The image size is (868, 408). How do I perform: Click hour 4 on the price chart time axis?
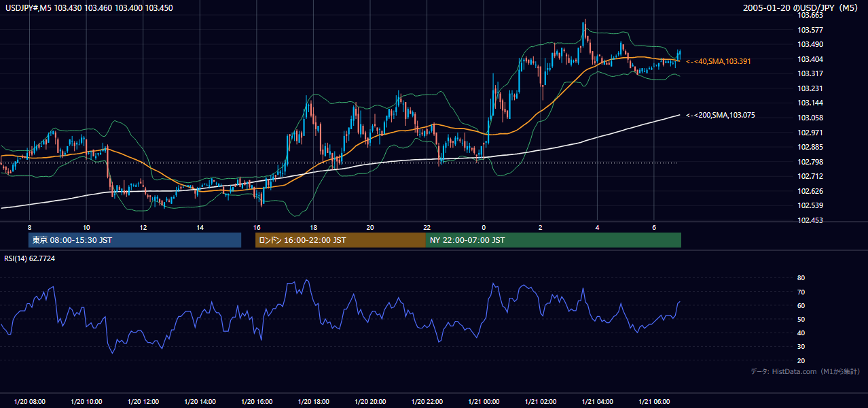click(597, 227)
